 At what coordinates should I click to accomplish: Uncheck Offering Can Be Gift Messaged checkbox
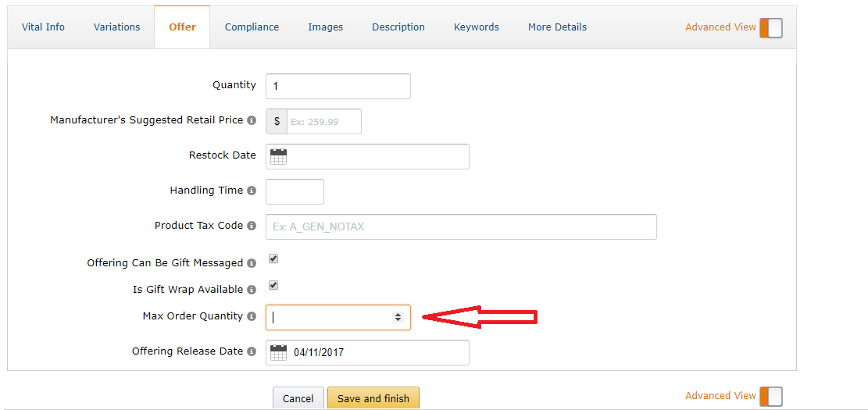click(x=273, y=258)
